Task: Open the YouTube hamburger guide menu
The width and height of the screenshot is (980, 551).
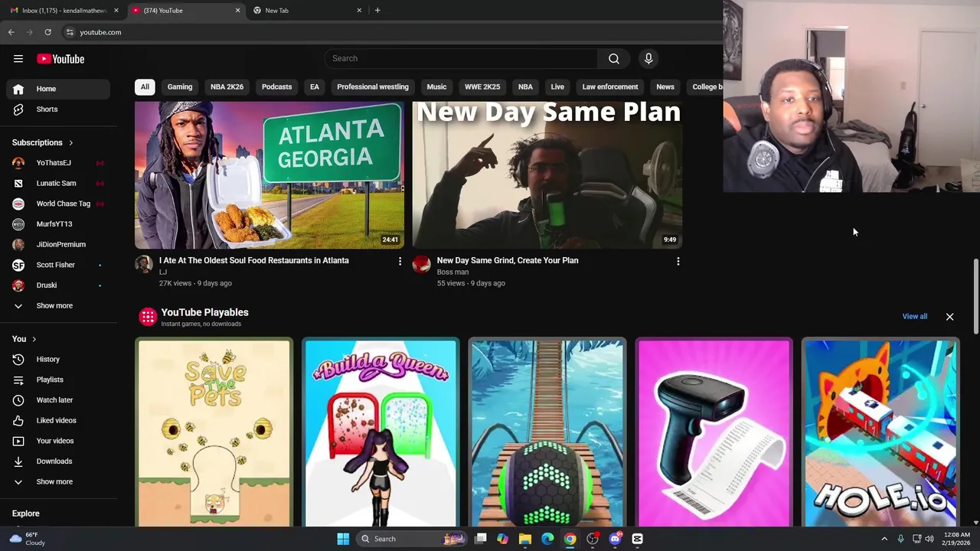Action: click(18, 59)
